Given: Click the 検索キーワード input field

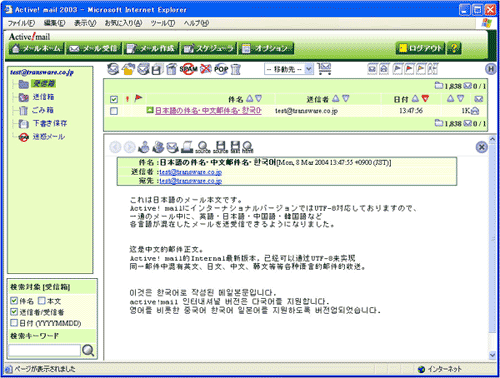Looking at the screenshot, I should [44, 351].
